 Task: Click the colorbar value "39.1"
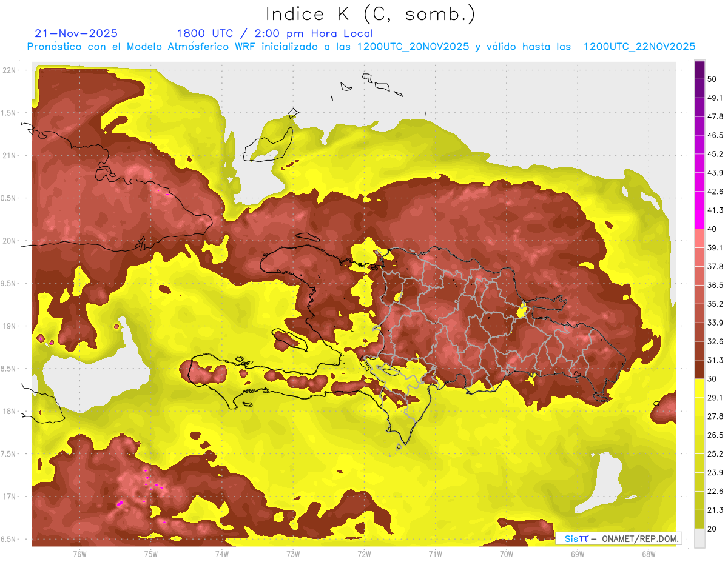click(715, 248)
